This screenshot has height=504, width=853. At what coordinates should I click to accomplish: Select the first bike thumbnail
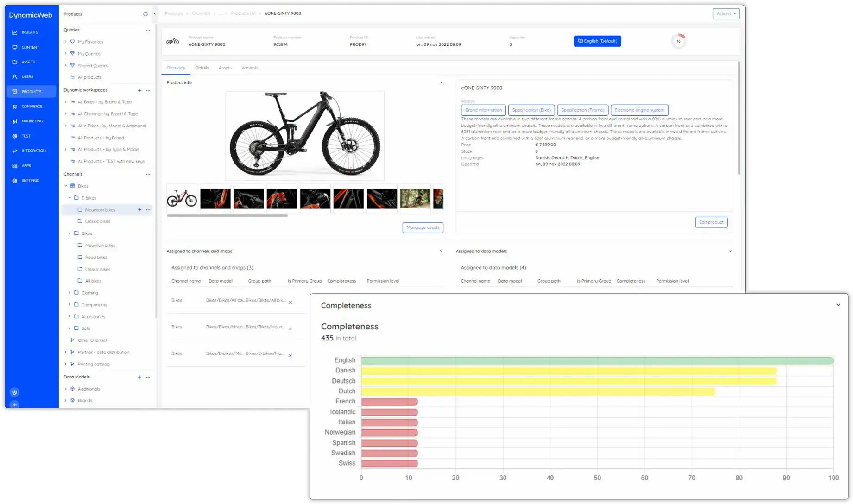pos(182,199)
